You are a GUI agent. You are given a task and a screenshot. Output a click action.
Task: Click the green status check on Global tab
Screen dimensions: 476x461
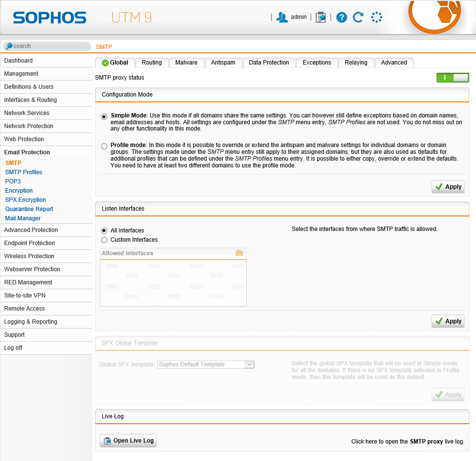pos(105,63)
